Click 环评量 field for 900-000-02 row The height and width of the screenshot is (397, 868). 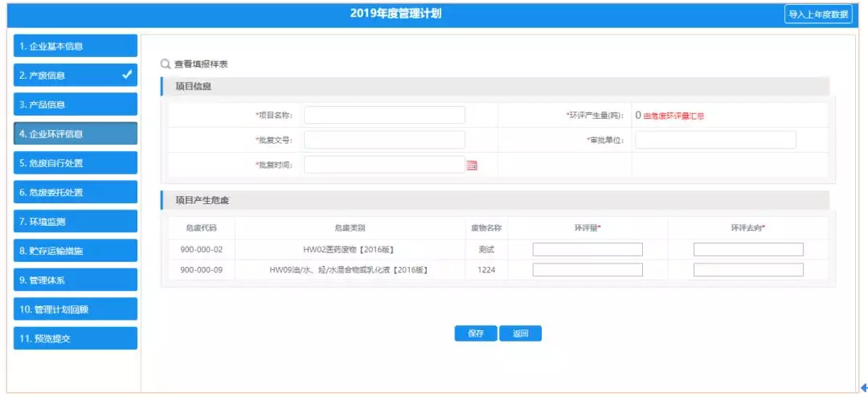coord(588,249)
